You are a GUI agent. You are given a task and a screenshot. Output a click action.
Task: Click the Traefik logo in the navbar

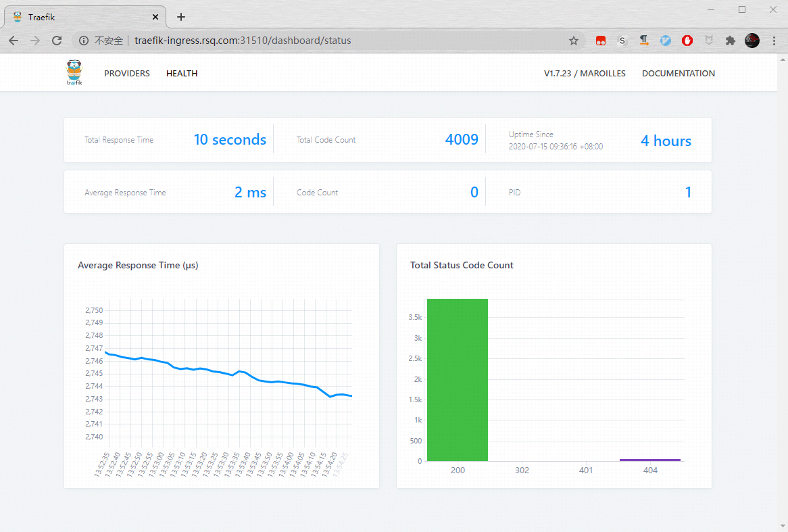(x=74, y=72)
